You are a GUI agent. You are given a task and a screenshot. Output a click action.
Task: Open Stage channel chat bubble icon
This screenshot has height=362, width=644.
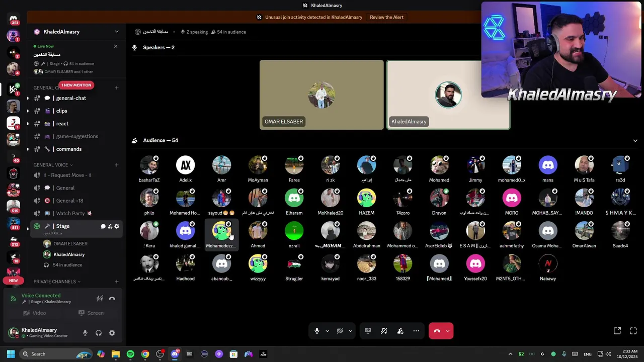103,226
